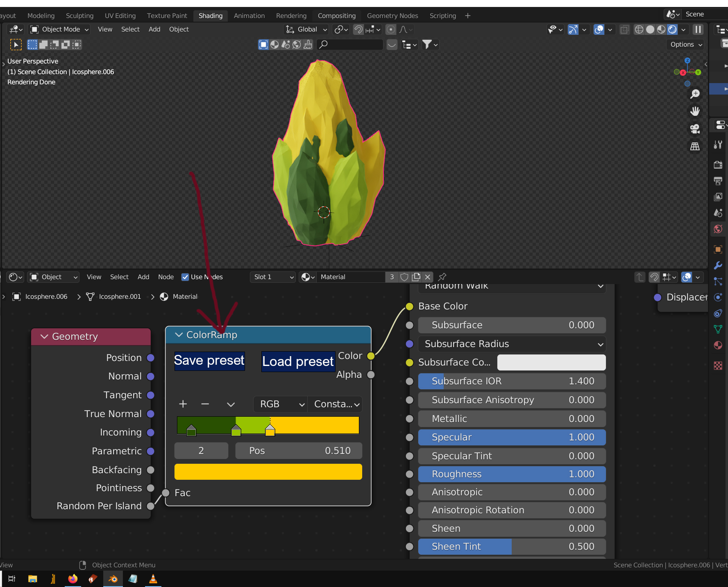Toggle X-ray mode button
The height and width of the screenshot is (587, 728).
pos(624,29)
